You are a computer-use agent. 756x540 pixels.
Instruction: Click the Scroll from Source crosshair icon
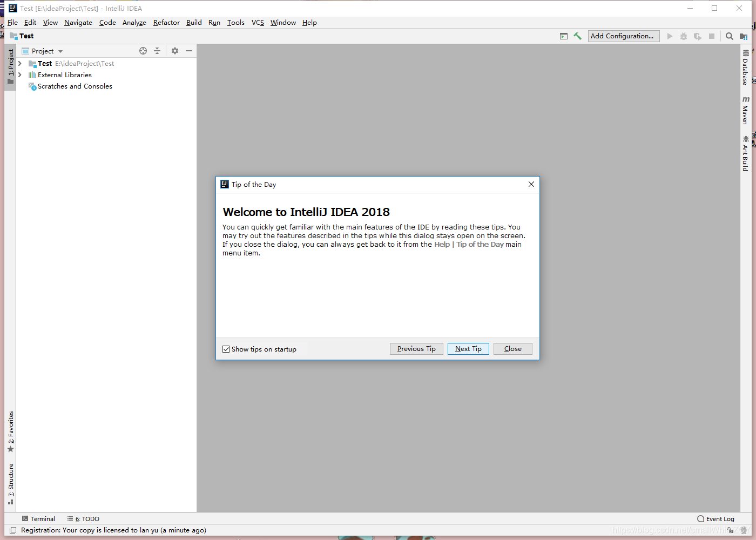pyautogui.click(x=143, y=51)
